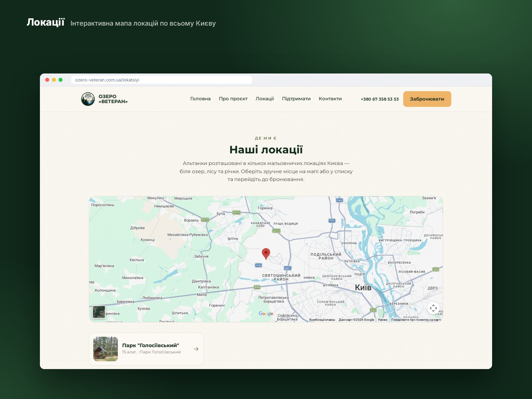Toggle the map camera controls button
532x399 pixels.
point(433,308)
